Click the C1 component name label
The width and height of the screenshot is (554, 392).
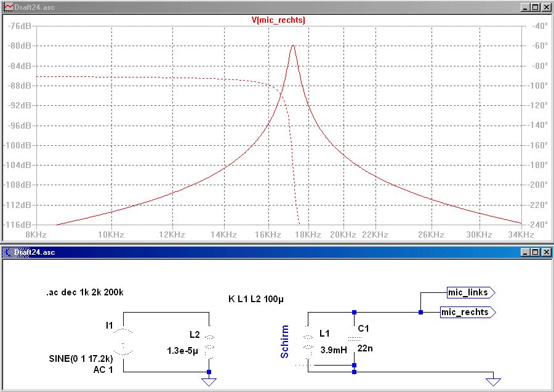(363, 329)
